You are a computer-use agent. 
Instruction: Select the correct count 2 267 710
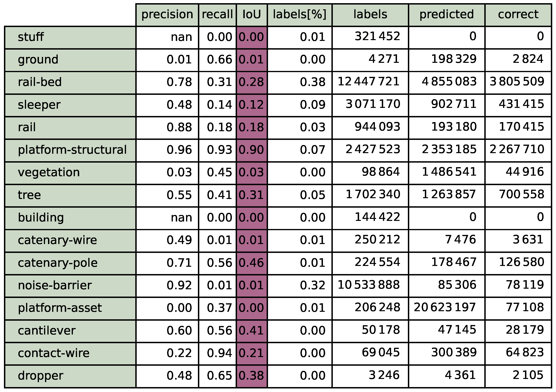(x=517, y=150)
